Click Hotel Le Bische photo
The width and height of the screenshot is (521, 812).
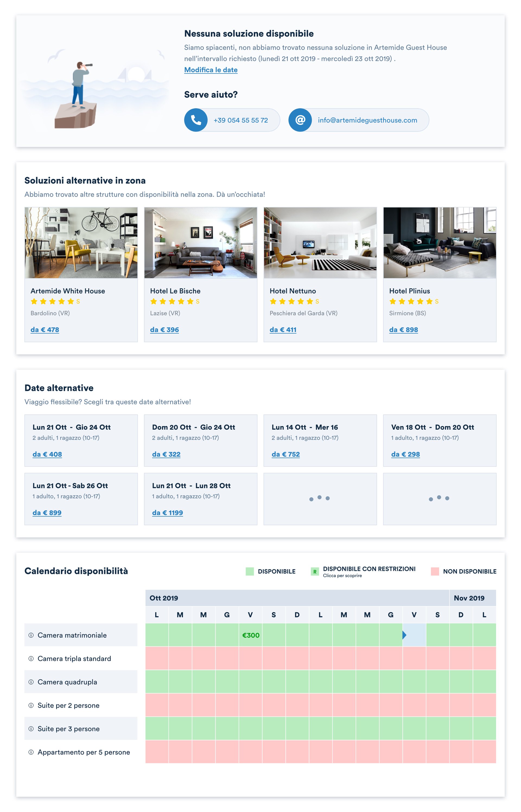click(x=201, y=243)
